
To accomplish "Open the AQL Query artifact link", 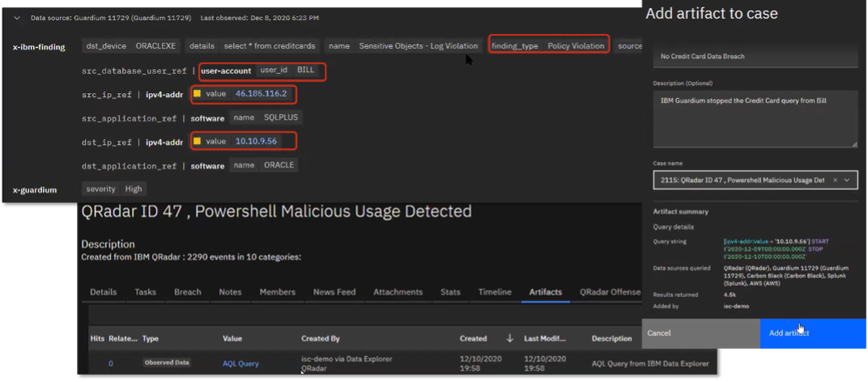I will pyautogui.click(x=240, y=363).
